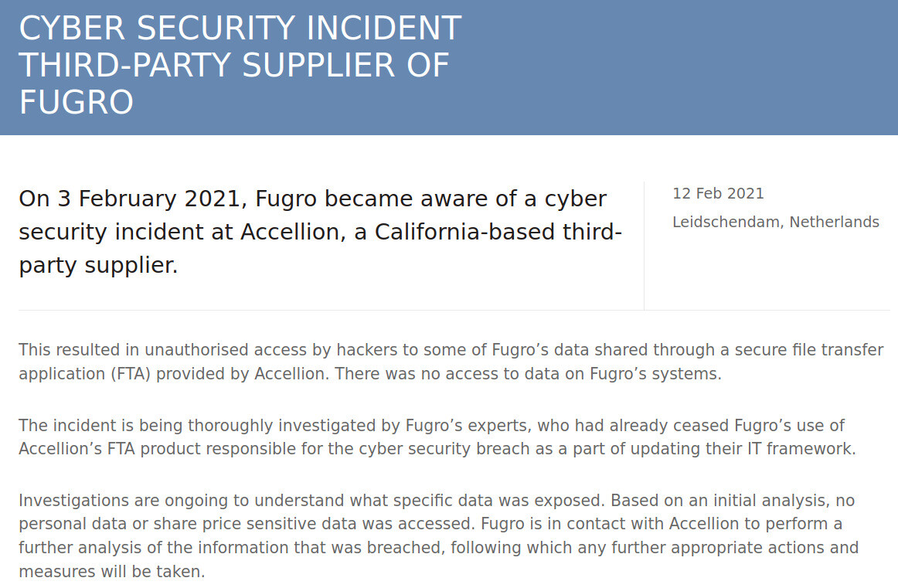Click 'California-based' in the intro paragraph
The width and height of the screenshot is (898, 588).
[x=465, y=232]
